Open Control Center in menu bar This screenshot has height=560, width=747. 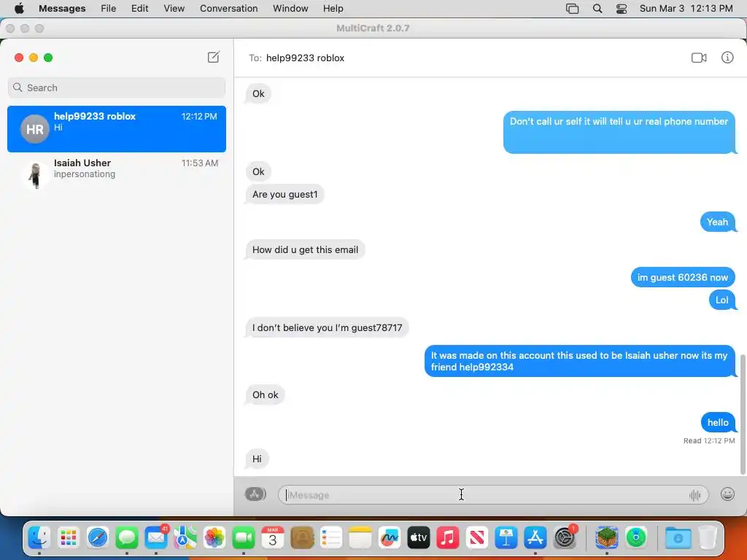coord(622,9)
